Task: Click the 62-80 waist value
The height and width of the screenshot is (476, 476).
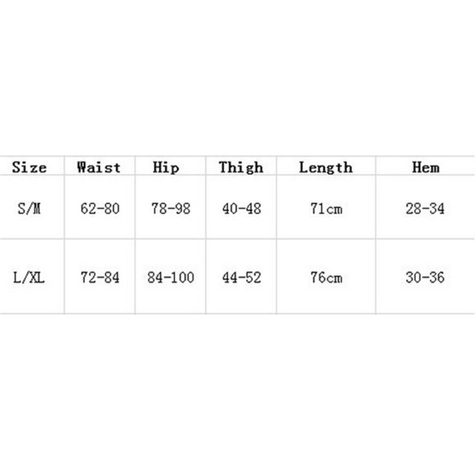Action: point(99,209)
